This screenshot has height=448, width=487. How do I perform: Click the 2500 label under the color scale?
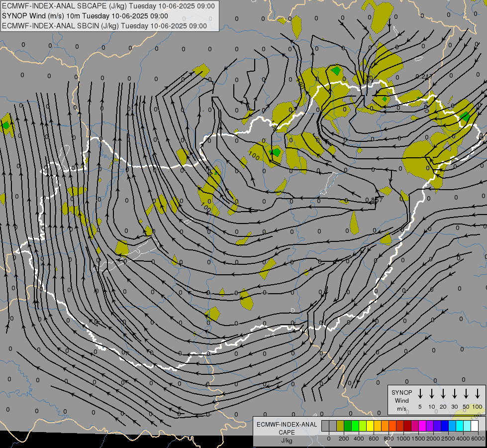448,439
